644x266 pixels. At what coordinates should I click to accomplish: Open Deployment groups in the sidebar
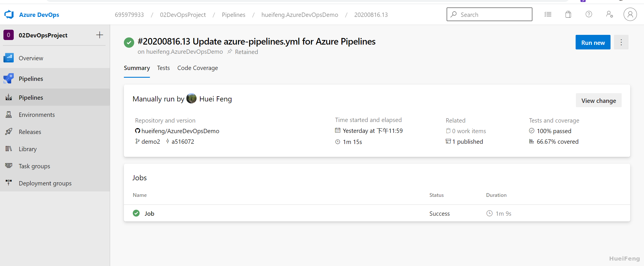[55, 183]
